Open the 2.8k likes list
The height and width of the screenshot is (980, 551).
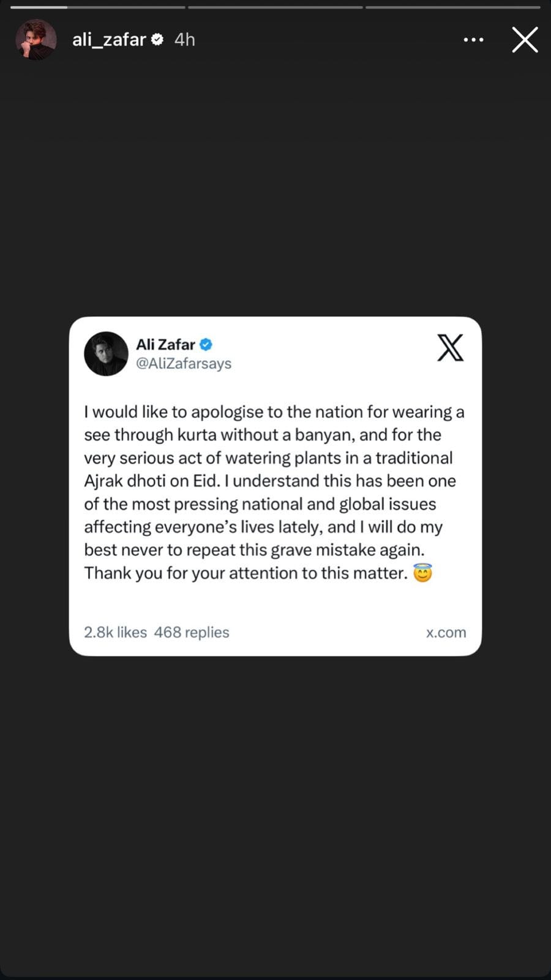coord(115,632)
